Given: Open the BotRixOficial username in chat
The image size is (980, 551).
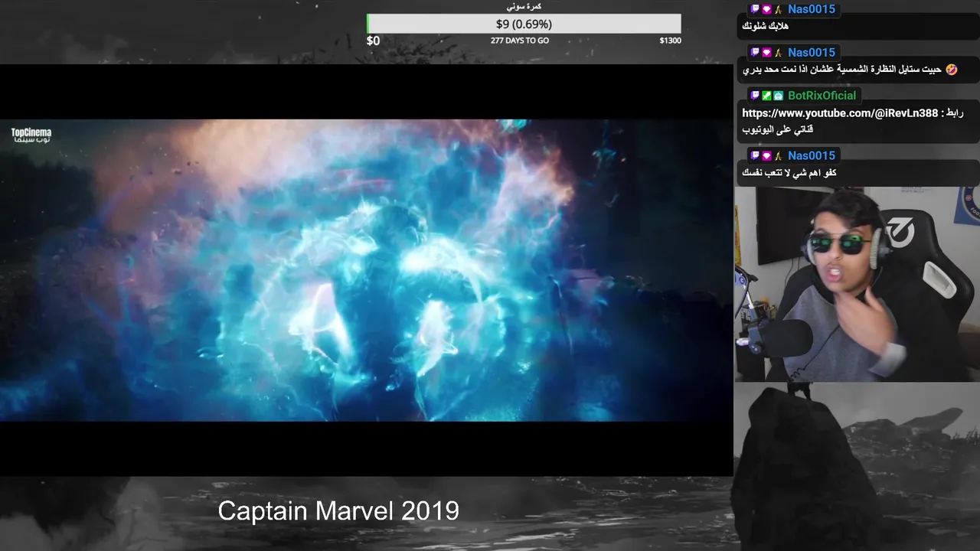Looking at the screenshot, I should click(822, 96).
